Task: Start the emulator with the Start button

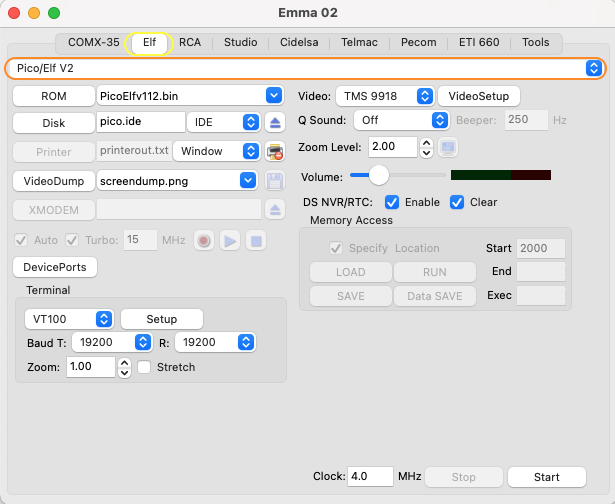Action: coord(547,477)
